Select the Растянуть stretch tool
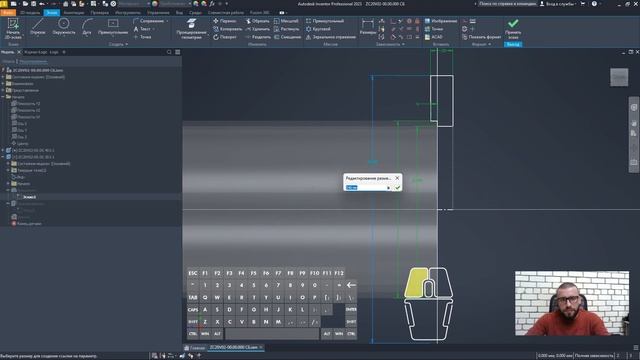 (286, 29)
